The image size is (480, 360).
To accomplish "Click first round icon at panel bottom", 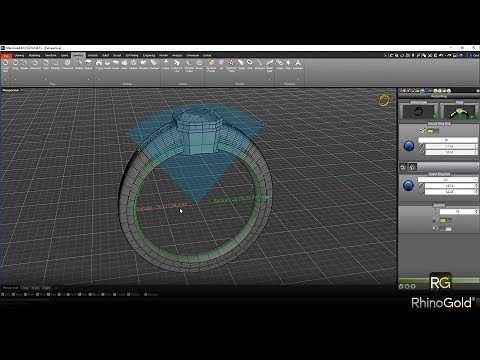I will (x=401, y=286).
